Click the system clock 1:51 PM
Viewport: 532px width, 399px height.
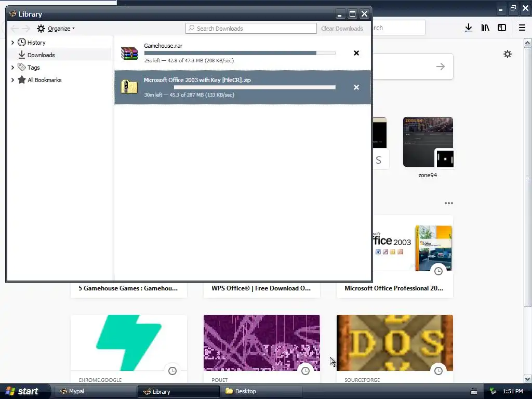point(513,391)
